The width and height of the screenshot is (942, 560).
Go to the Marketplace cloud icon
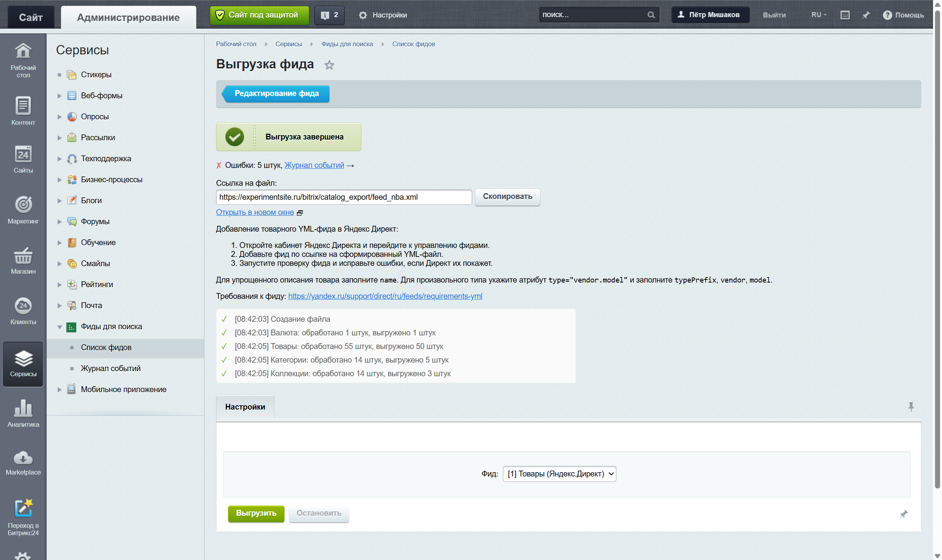(23, 458)
